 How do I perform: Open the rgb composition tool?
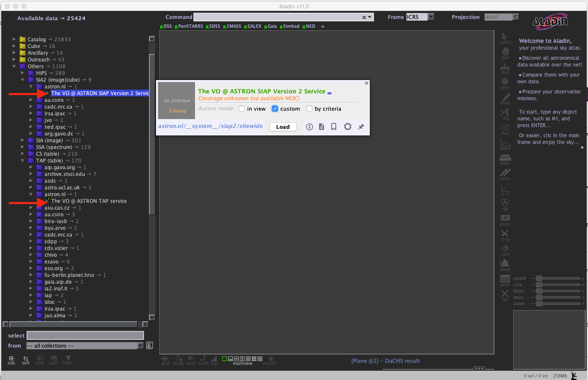[x=505, y=205]
